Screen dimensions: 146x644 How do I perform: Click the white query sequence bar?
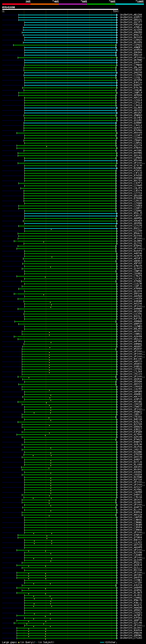coord(60,9)
